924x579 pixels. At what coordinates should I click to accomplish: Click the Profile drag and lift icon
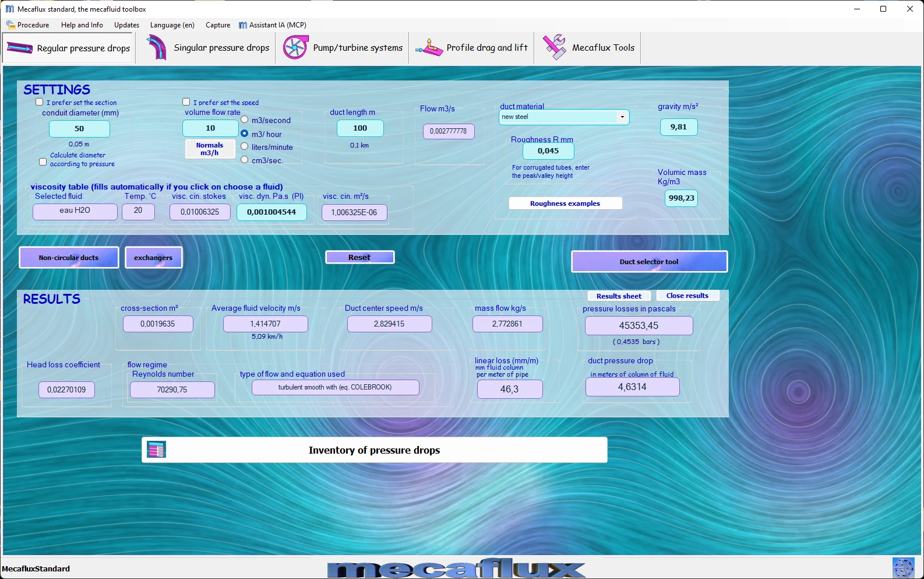(x=429, y=48)
